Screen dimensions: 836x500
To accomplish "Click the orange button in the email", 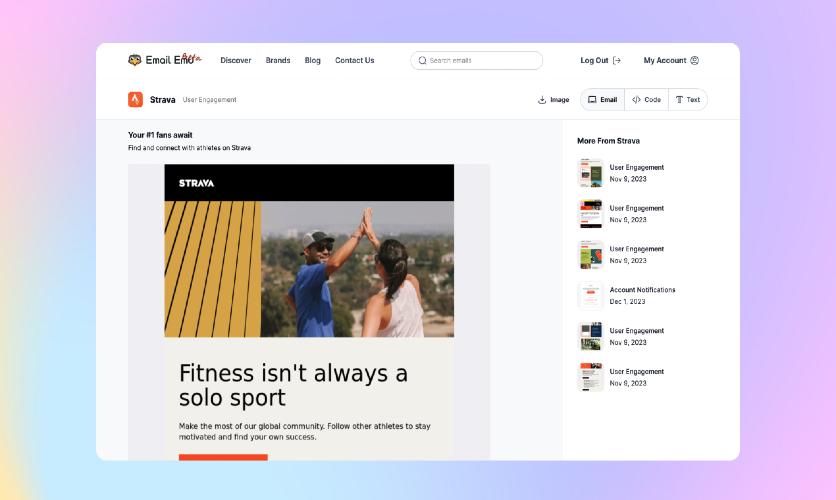I will [223, 457].
